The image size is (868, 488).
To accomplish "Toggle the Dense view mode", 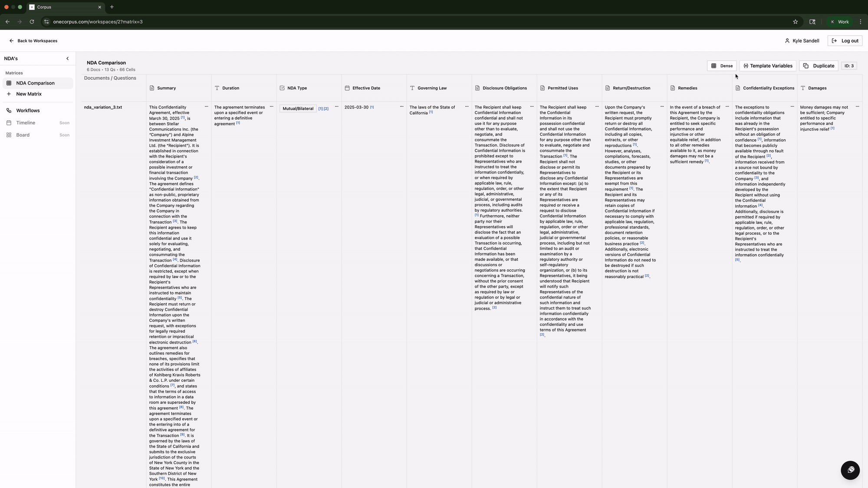I will (722, 66).
